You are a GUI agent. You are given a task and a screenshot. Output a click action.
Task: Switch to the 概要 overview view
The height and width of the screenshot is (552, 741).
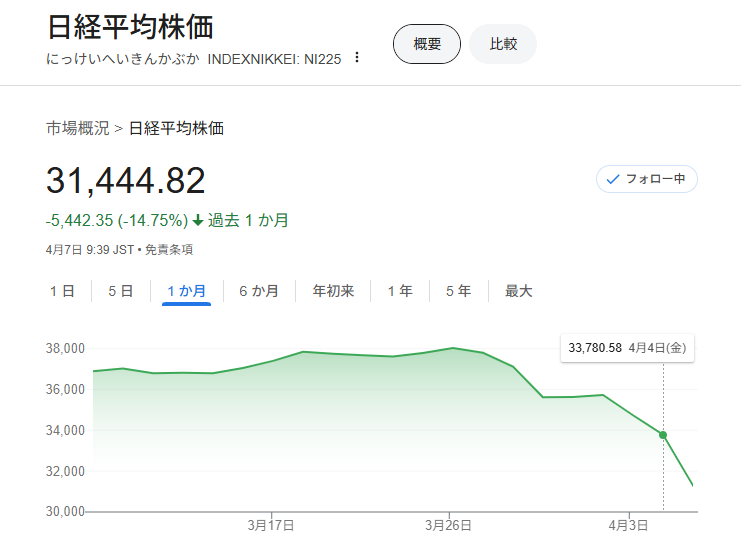point(427,44)
